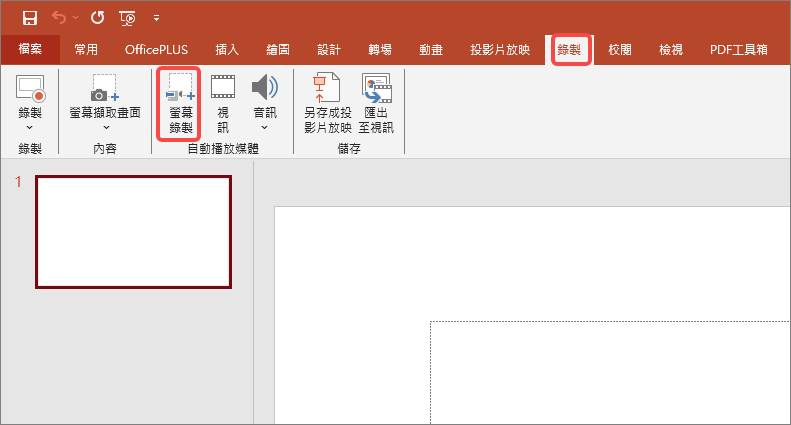Select the 錄製 ribbon tab
The image size is (791, 425).
pos(569,49)
